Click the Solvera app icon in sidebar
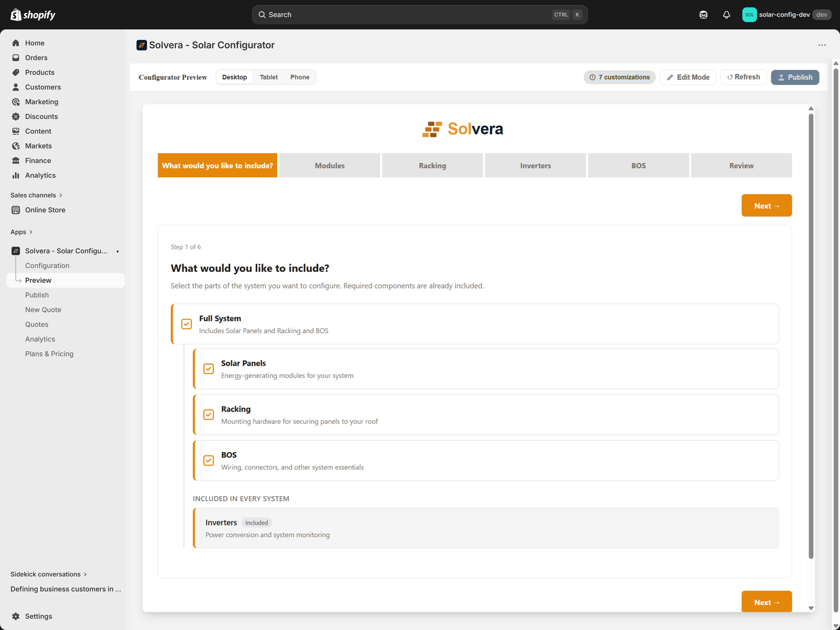Viewport: 840px width, 630px height. (x=16, y=251)
